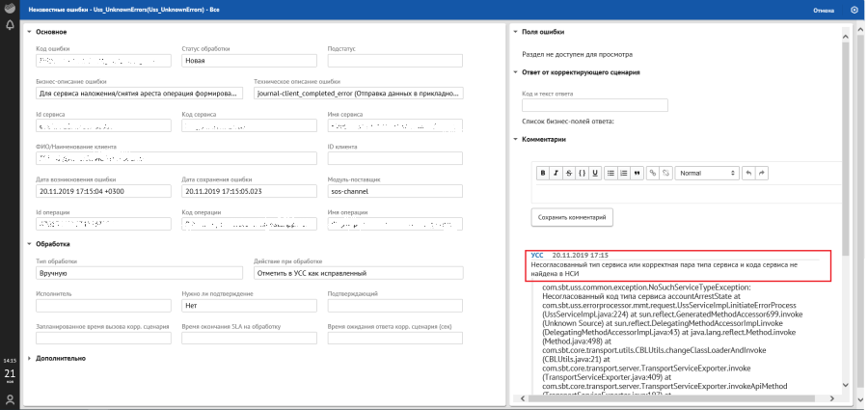Screen dimensions: 868x410
Task: Open settings via the gear icon
Action: click(x=854, y=10)
